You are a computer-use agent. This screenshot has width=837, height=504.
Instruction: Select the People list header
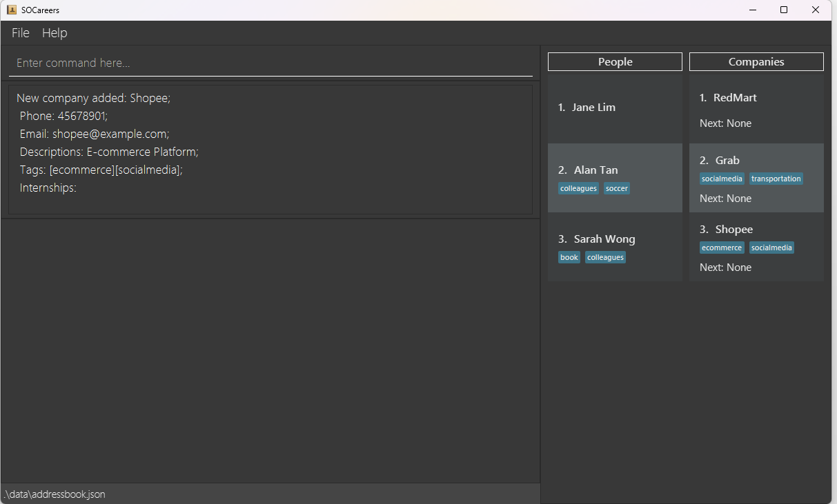click(x=615, y=62)
